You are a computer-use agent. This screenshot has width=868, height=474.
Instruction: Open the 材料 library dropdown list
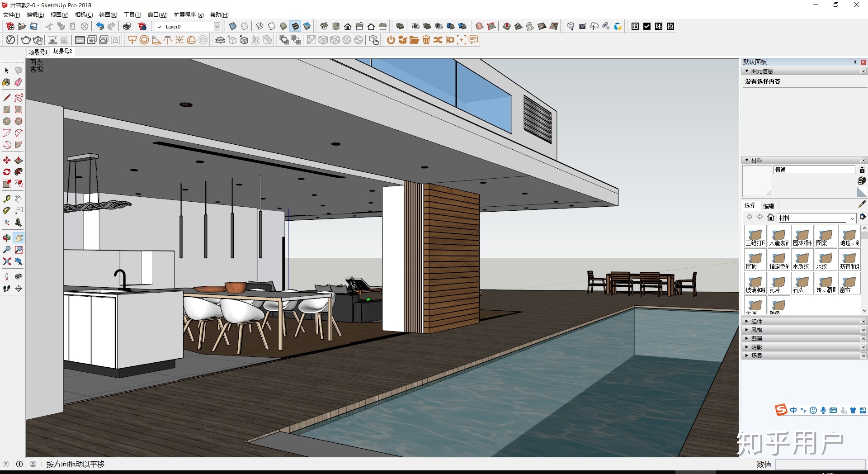click(x=852, y=218)
